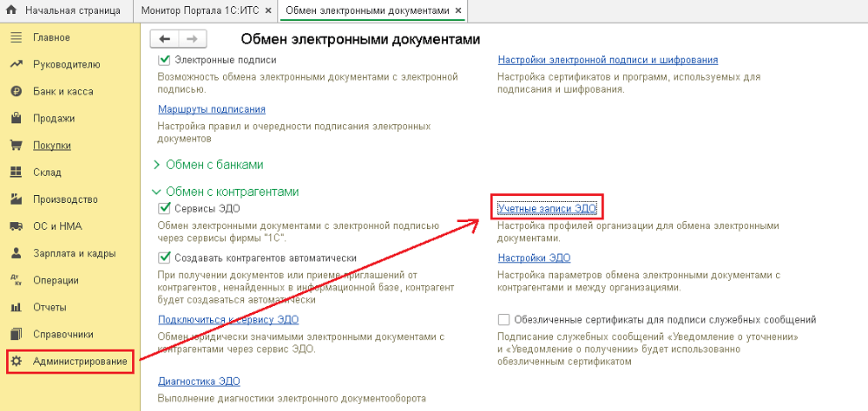Disable Создавать контрагентов автоматически checkbox
Image resolution: width=868 pixels, height=411 pixels.
(165, 258)
